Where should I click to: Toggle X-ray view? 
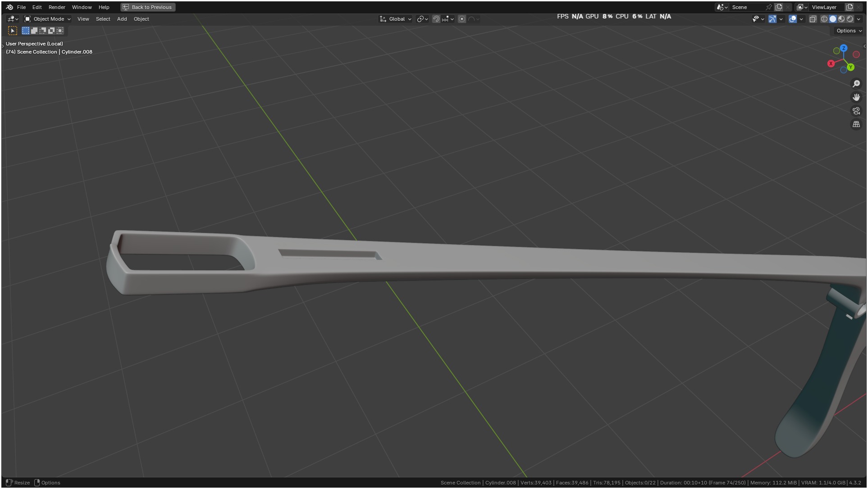pos(813,19)
